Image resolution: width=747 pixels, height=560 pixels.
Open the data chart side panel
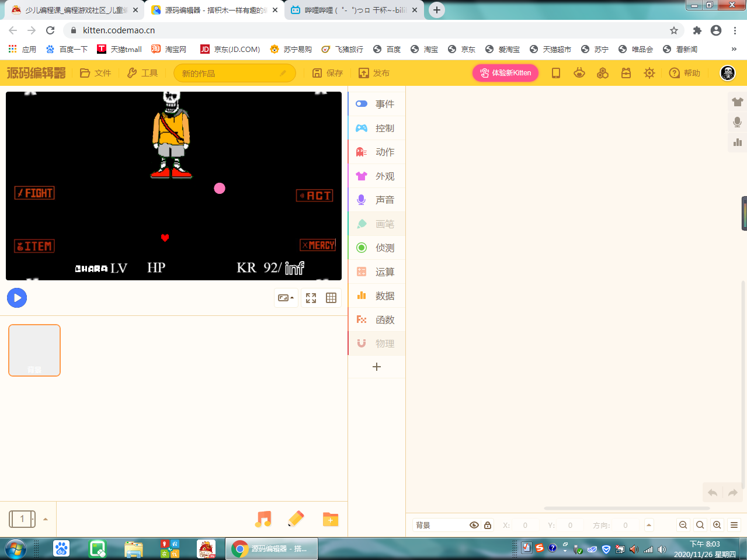pyautogui.click(x=738, y=142)
